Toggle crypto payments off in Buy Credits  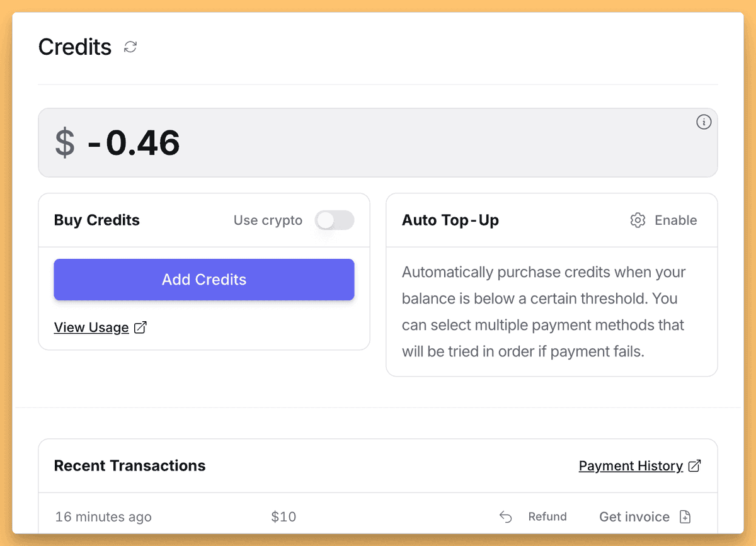coord(335,220)
